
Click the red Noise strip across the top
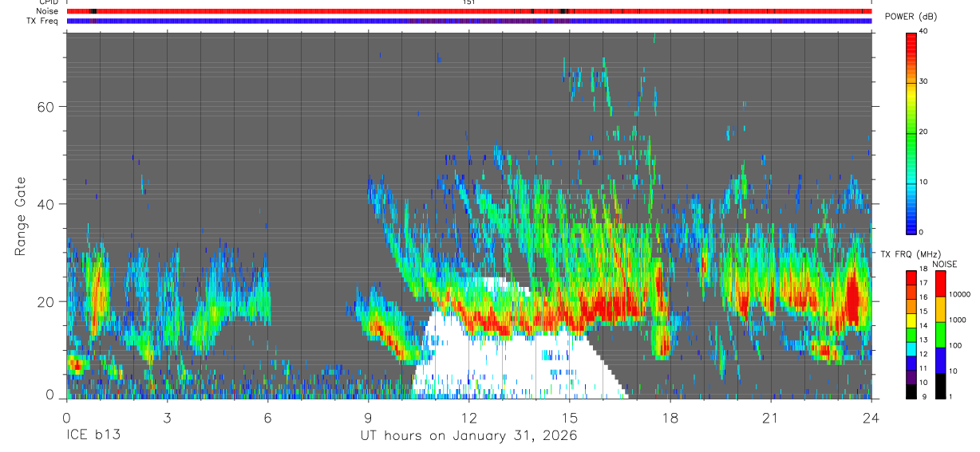click(469, 11)
